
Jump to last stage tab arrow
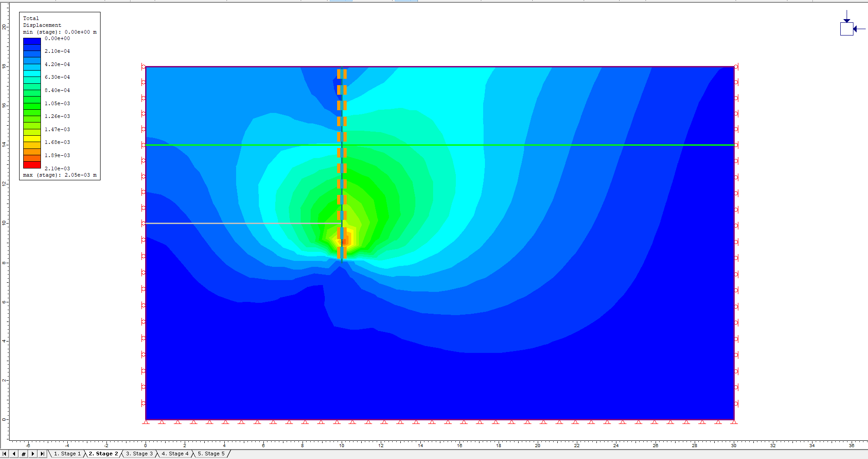[42, 454]
